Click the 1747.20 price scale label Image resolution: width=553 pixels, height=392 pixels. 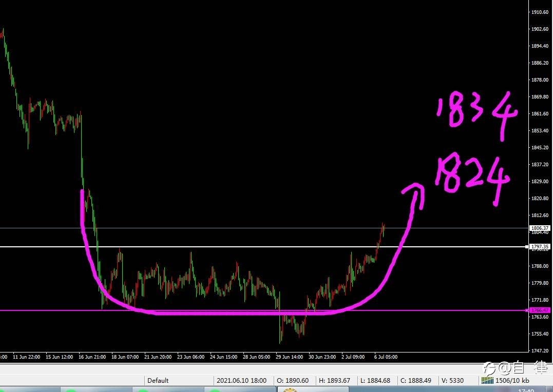coord(540,350)
